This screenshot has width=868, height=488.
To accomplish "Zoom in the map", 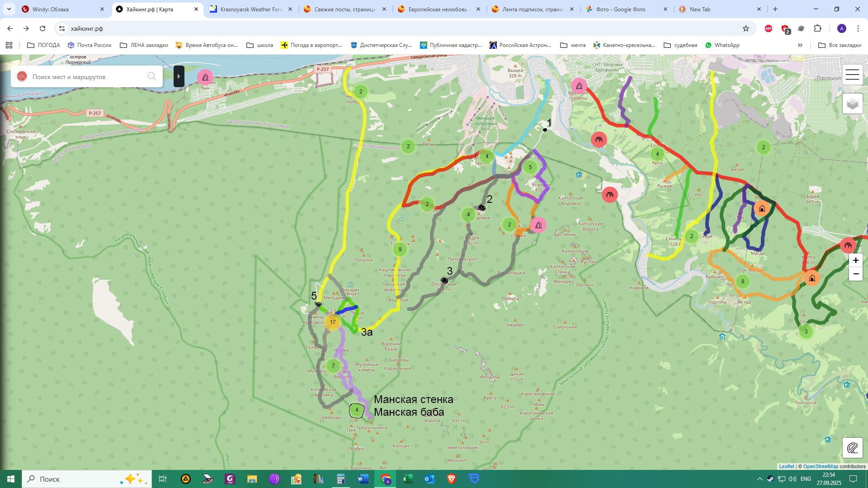I will pos(855,261).
